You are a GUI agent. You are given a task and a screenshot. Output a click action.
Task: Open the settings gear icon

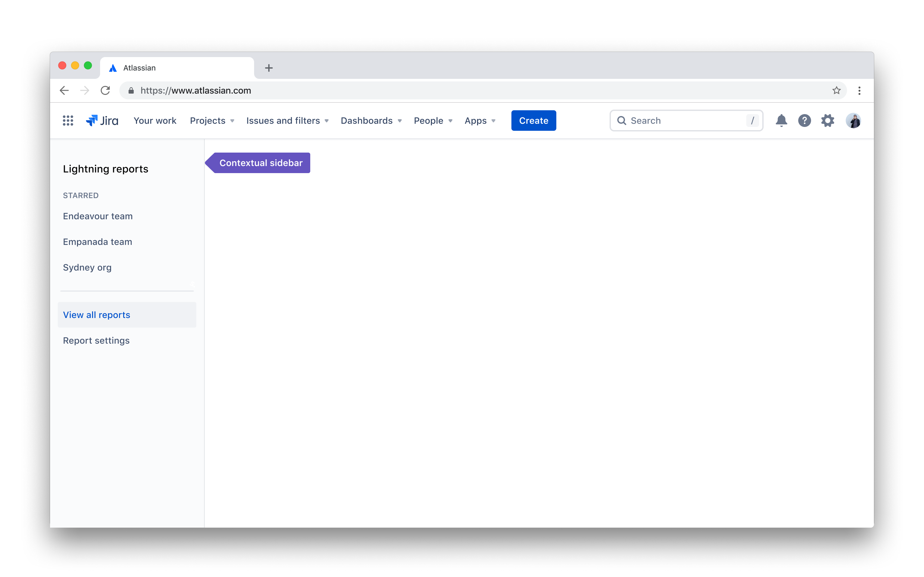pyautogui.click(x=827, y=120)
